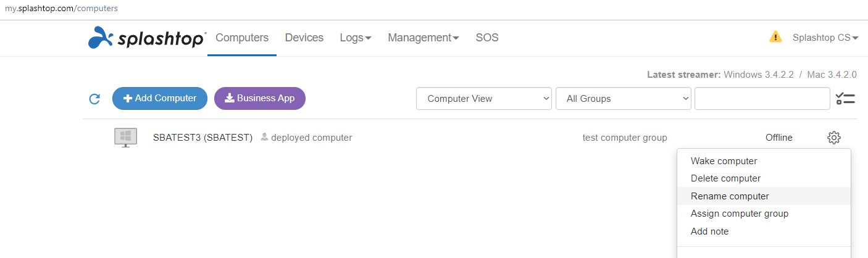Image resolution: width=868 pixels, height=258 pixels.
Task: Click the refresh computers list icon
Action: pos(94,99)
